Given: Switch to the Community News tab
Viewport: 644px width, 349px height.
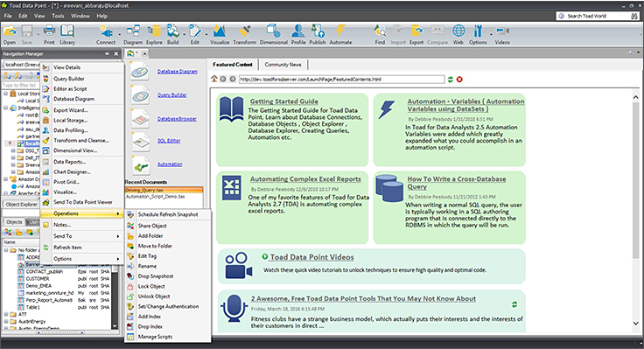Looking at the screenshot, I should tap(283, 65).
